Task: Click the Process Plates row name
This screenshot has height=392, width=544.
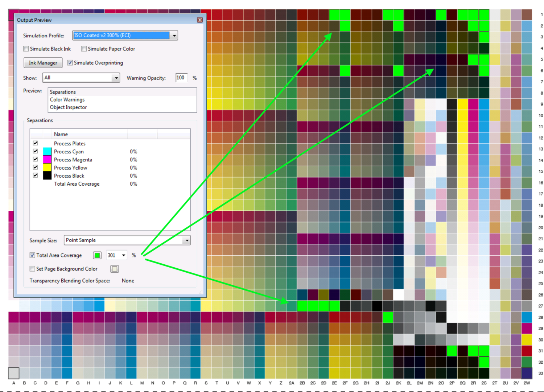Action: pyautogui.click(x=70, y=144)
